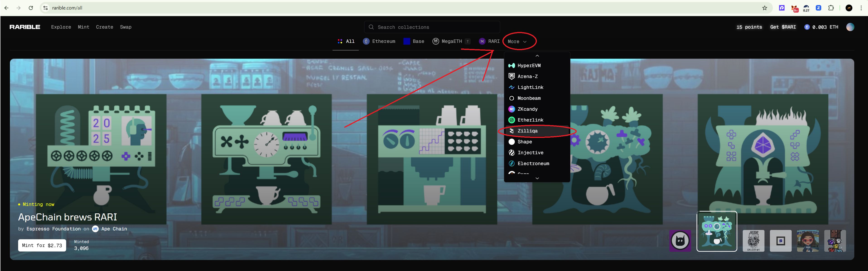Choose HyperEVM from chain list
Screen dimensions: 868x271
click(x=529, y=66)
